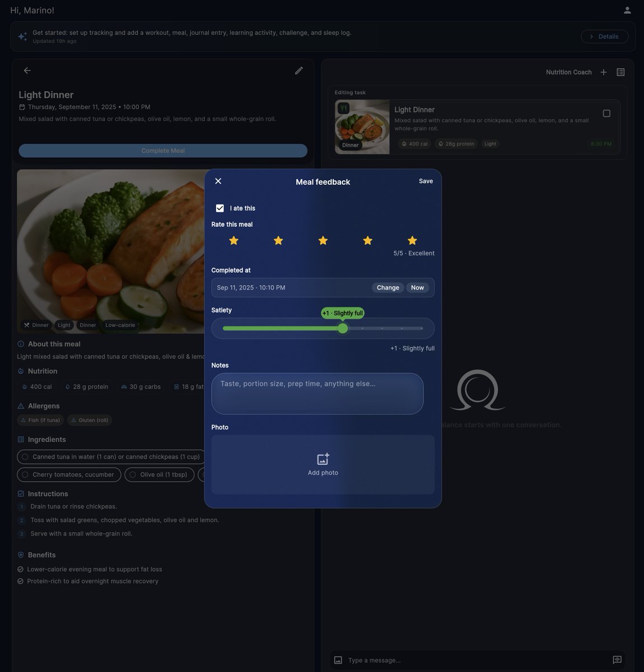The height and width of the screenshot is (672, 644).
Task: Expand Details on the get started banner
Action: [x=604, y=36]
